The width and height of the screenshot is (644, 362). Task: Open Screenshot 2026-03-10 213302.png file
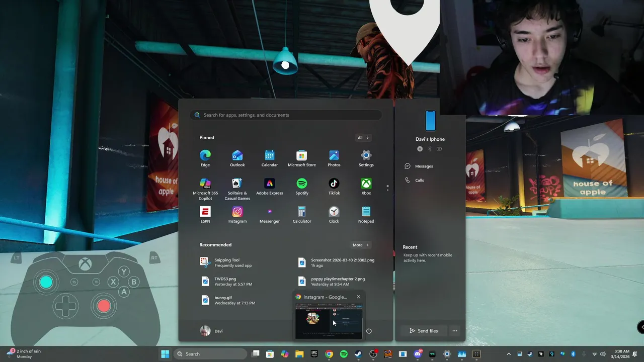coord(337,262)
